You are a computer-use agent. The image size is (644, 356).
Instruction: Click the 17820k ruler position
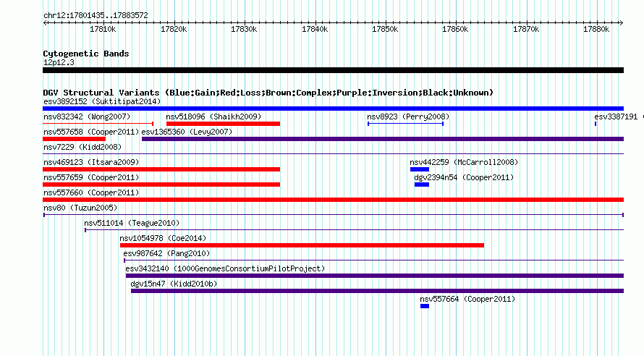click(174, 29)
